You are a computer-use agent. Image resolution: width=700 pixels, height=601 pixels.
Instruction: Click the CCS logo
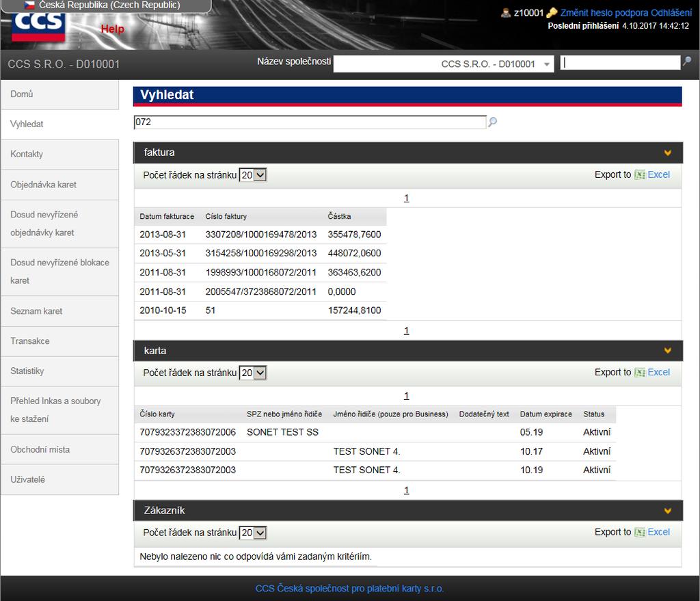click(38, 27)
